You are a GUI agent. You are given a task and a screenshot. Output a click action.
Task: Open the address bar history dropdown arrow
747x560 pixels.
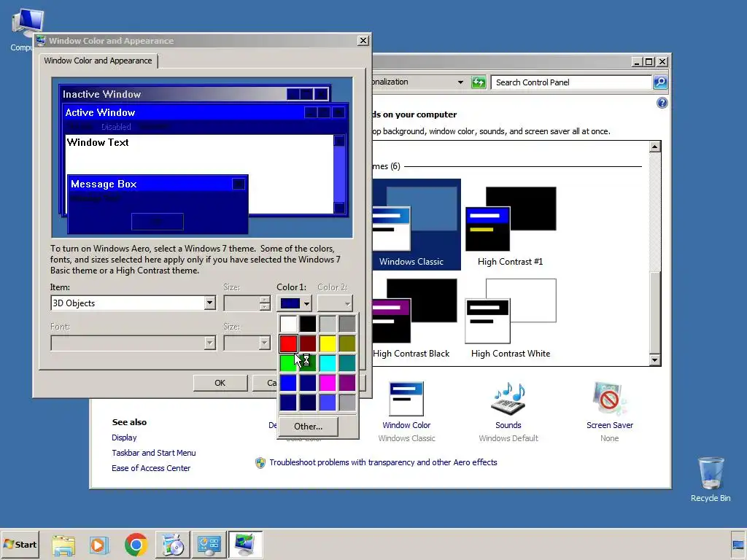pyautogui.click(x=460, y=82)
